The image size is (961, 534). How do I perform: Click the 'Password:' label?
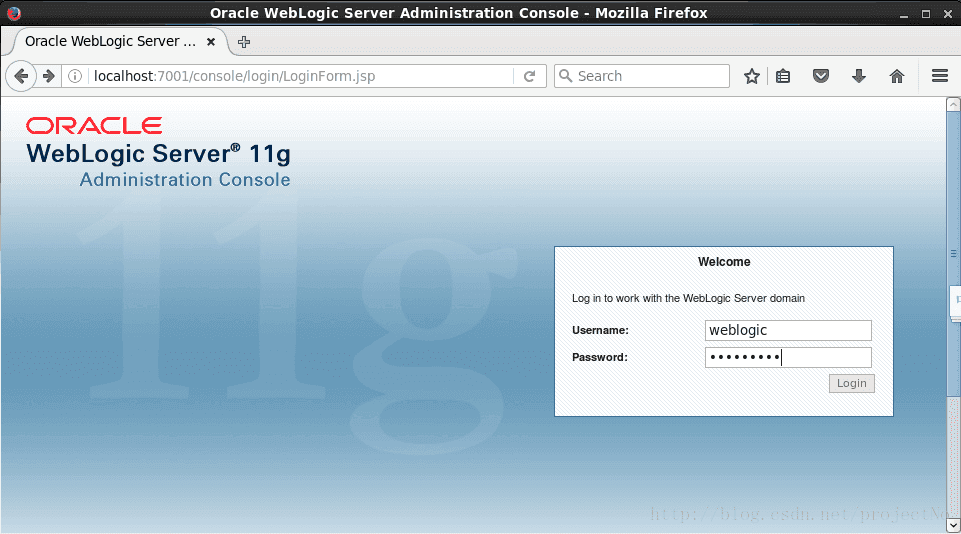click(x=599, y=357)
